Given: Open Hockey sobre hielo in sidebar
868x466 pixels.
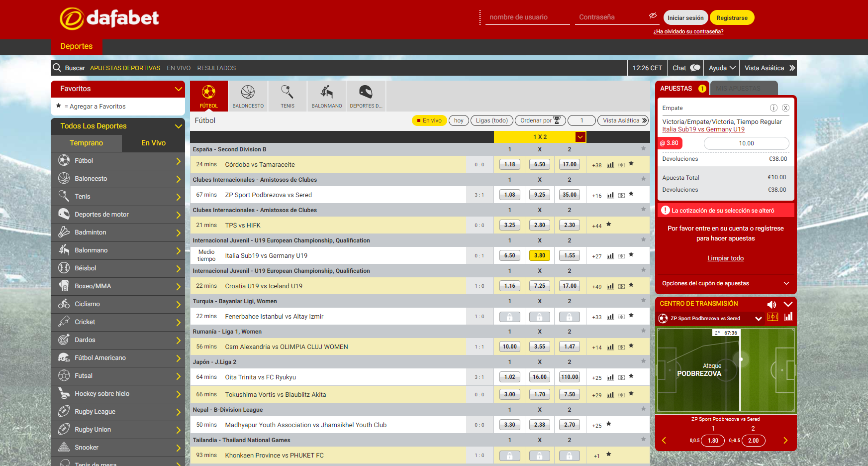Looking at the screenshot, I should (118, 394).
